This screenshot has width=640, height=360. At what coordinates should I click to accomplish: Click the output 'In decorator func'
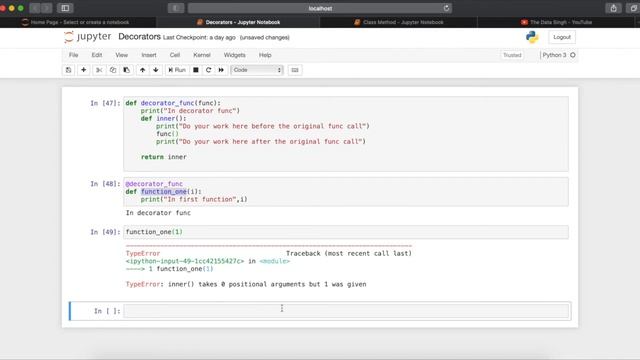pos(158,213)
